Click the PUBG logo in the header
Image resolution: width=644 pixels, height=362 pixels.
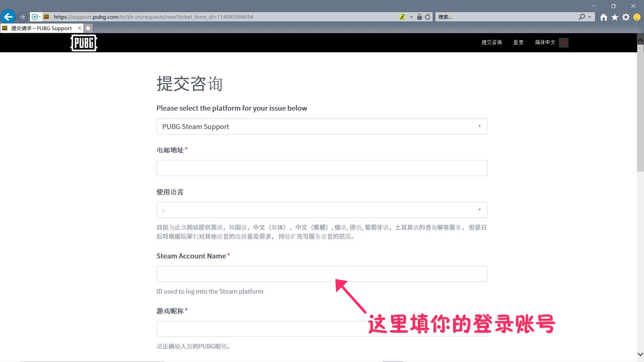click(x=83, y=42)
